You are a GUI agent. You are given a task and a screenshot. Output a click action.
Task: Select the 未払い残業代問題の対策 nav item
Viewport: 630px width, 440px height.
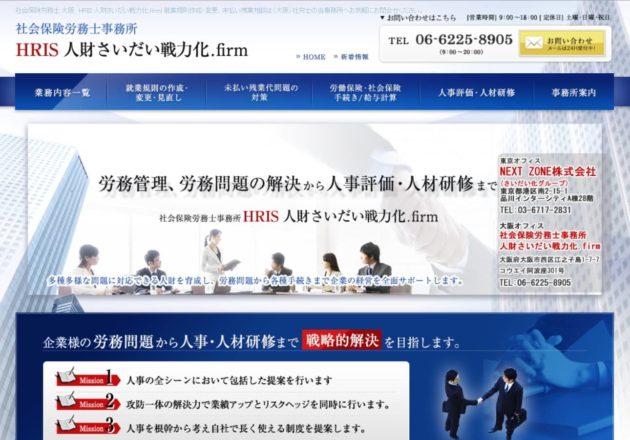(x=260, y=92)
